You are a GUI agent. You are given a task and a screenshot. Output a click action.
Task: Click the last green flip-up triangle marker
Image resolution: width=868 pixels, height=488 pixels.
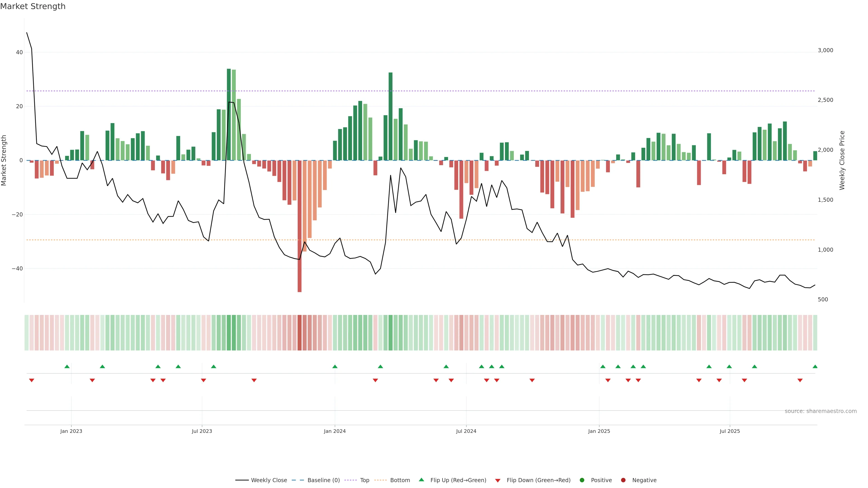point(815,366)
